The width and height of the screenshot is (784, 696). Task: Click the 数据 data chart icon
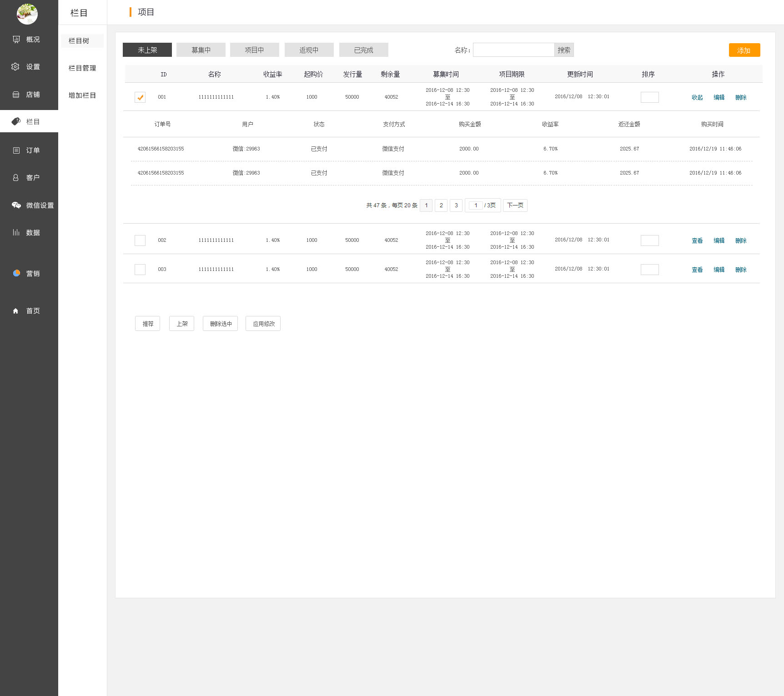pos(16,232)
